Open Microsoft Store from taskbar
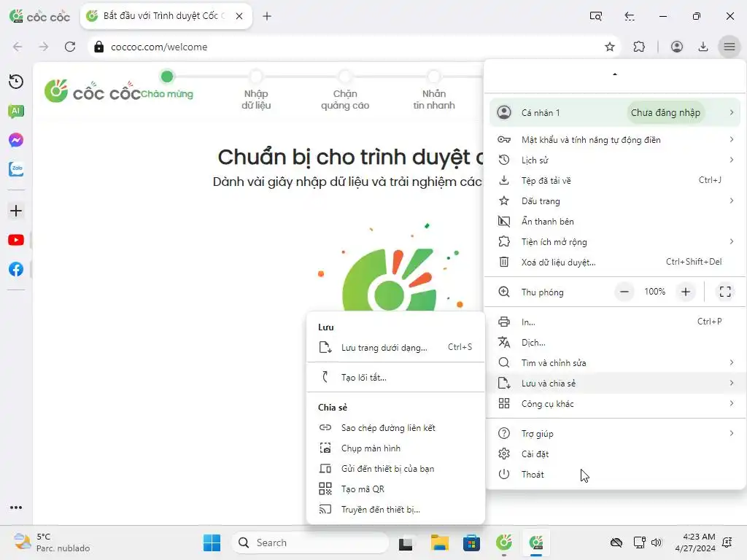This screenshot has width=747, height=560. coord(471,542)
